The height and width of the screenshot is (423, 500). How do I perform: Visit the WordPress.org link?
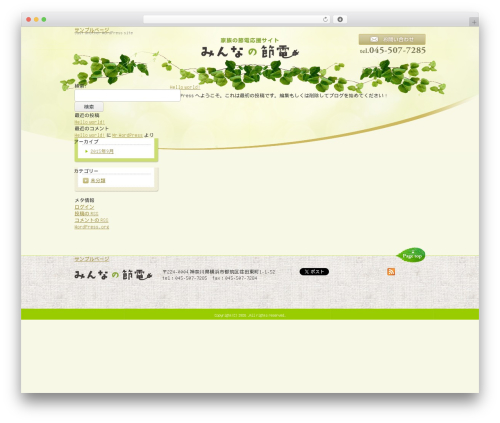pos(92,227)
